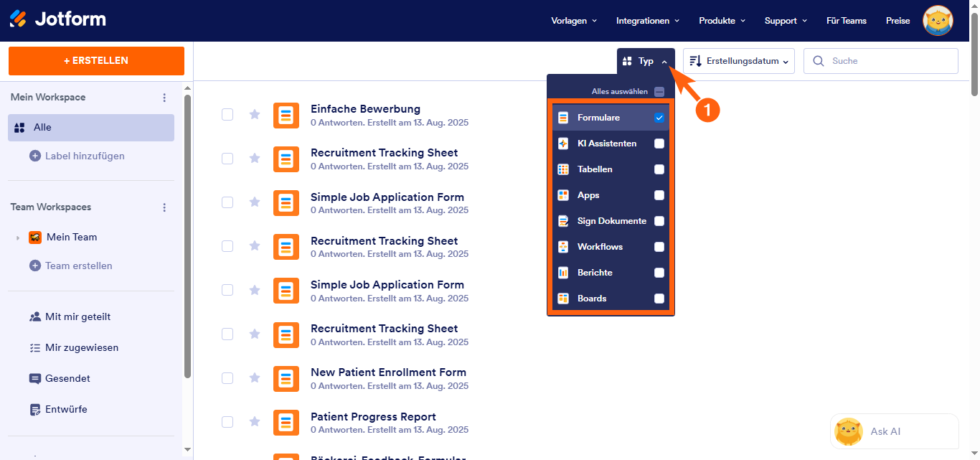Click the Boards icon in the dropdown
Viewport: 980px width, 460px height.
563,299
